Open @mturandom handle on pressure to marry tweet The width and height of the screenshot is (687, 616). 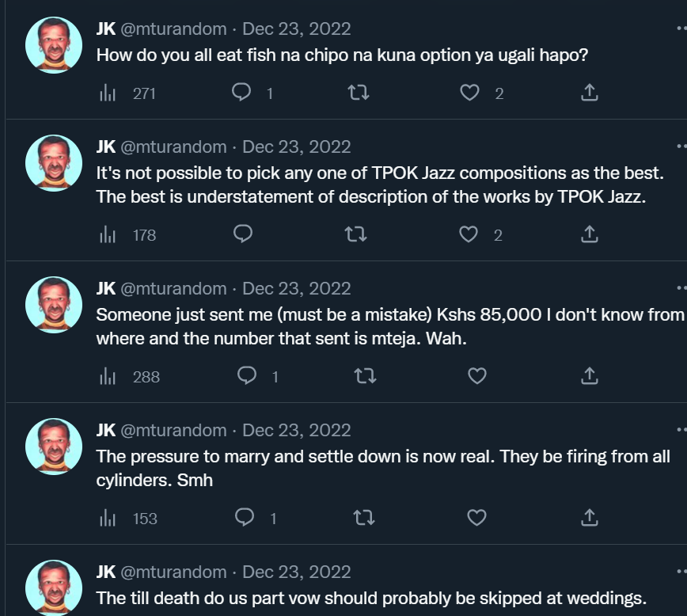[173, 430]
